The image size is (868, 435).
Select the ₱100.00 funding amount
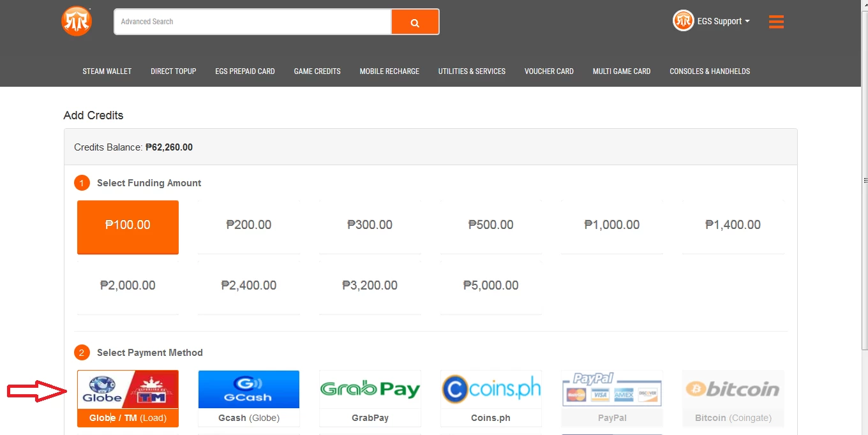coord(128,227)
